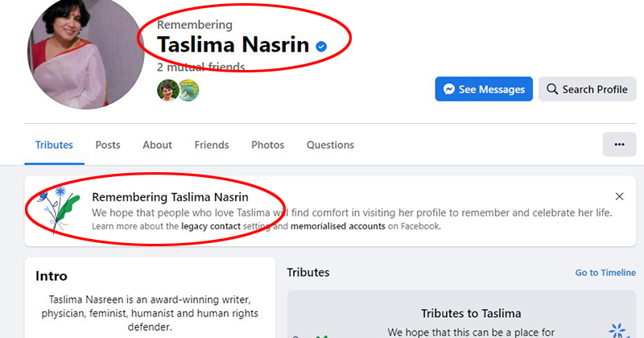Image resolution: width=644 pixels, height=338 pixels.
Task: Dismiss the Remembering Taslima Nasrin banner
Action: coord(619,196)
